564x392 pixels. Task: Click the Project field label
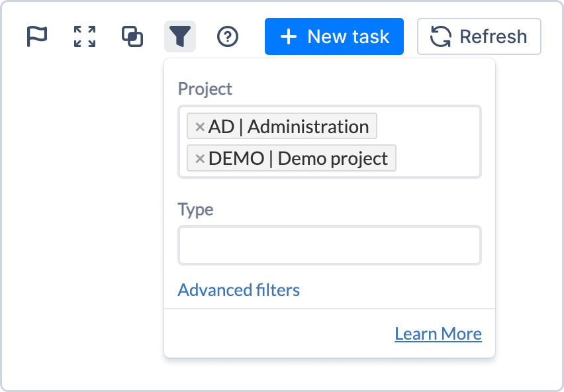pos(205,89)
